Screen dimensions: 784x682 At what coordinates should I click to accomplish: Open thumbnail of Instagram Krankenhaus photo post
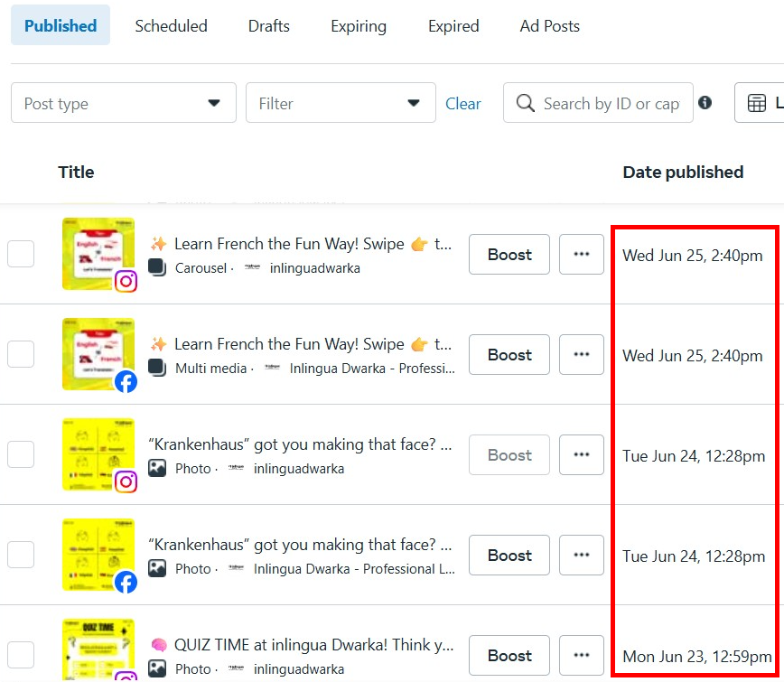coord(98,454)
